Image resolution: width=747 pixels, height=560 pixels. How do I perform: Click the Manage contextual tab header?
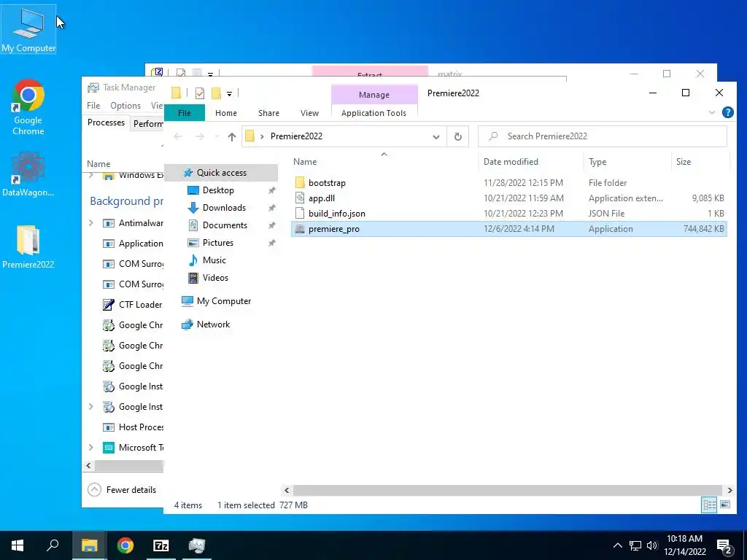coord(374,95)
